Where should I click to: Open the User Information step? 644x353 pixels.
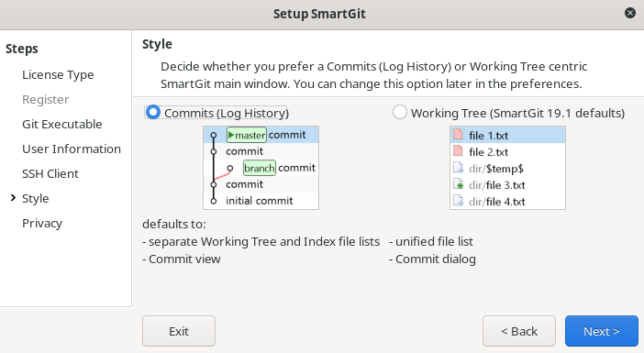pos(72,149)
